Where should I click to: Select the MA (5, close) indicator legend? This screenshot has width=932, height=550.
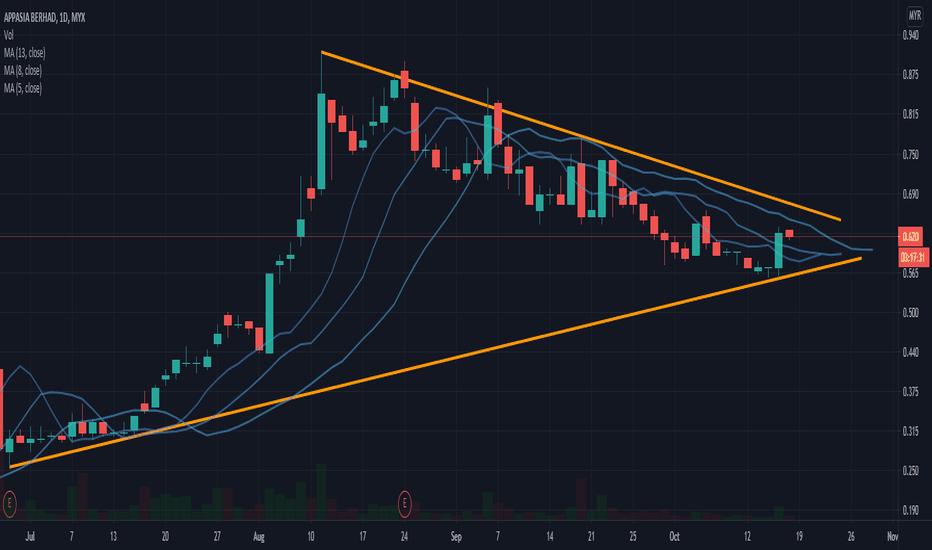[23, 88]
